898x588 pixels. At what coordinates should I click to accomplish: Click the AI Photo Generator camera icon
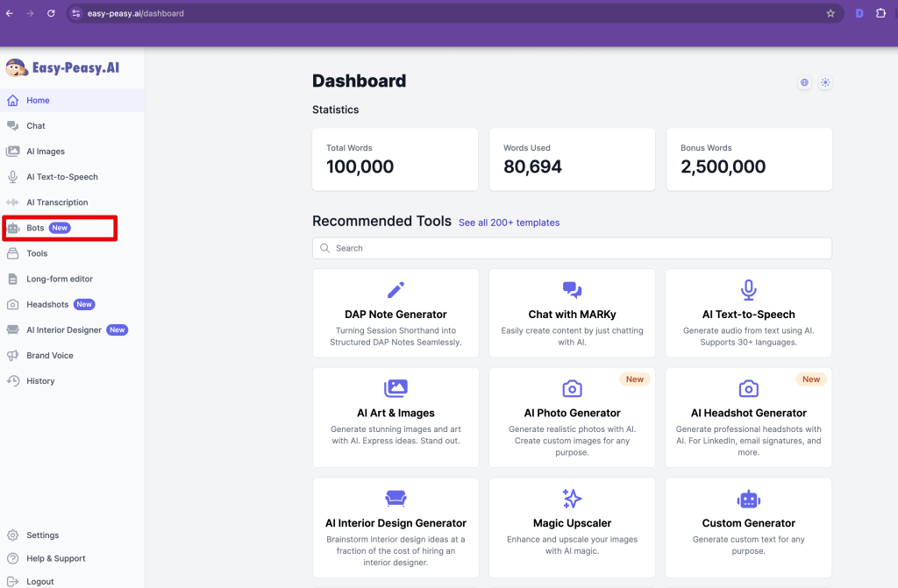coord(572,388)
